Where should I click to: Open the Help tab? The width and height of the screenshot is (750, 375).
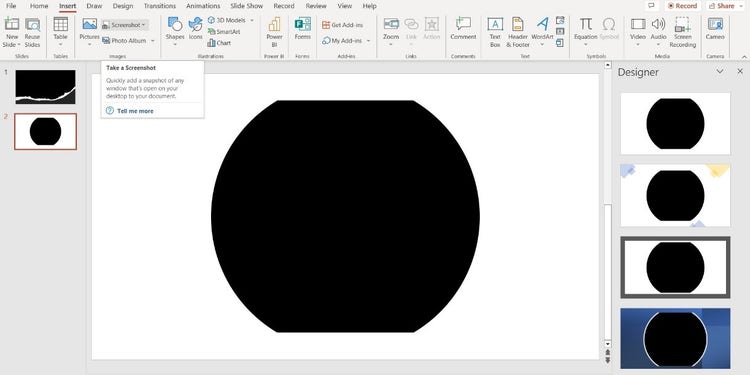(369, 6)
